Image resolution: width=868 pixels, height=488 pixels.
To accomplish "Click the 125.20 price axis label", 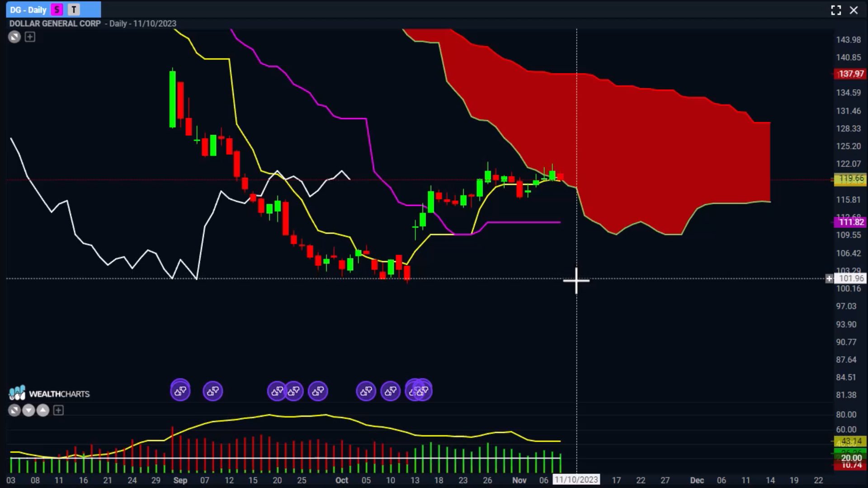I will pyautogui.click(x=849, y=146).
